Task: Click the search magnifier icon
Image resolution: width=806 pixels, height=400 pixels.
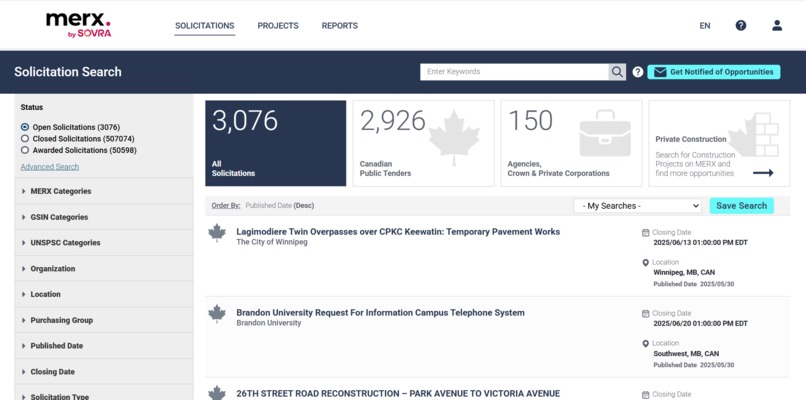Action: pos(617,72)
